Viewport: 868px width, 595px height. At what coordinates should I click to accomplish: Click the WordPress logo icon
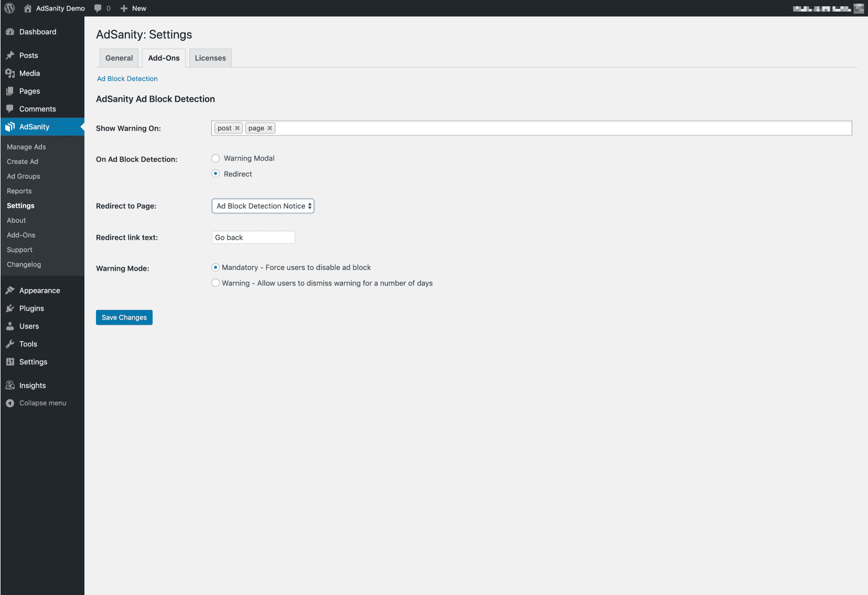(x=9, y=8)
